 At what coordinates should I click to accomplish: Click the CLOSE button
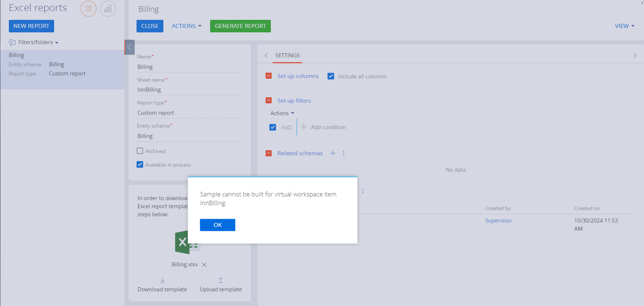tap(150, 26)
